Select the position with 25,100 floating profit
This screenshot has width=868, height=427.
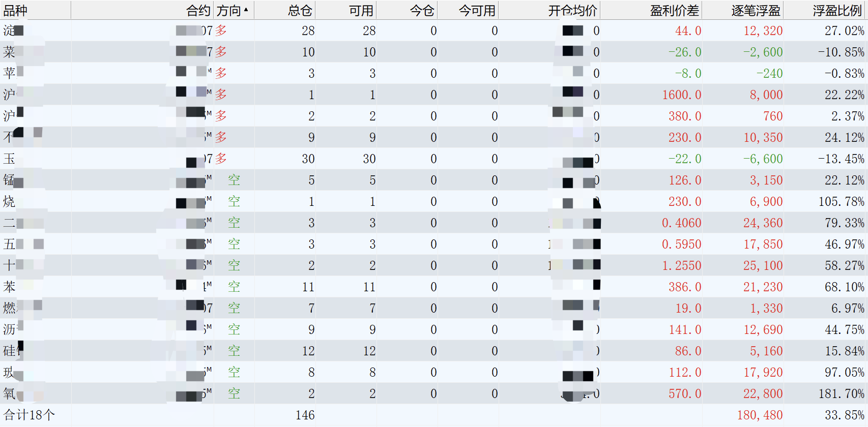pyautogui.click(x=763, y=266)
